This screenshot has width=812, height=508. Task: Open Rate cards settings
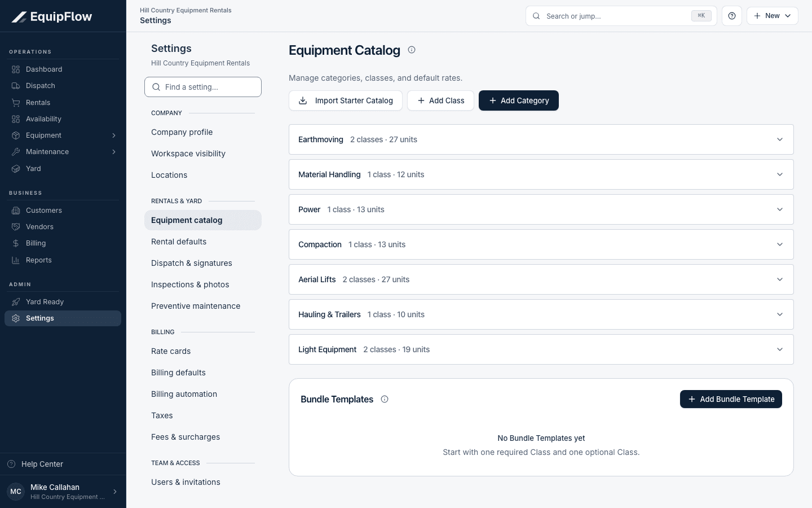(203, 351)
